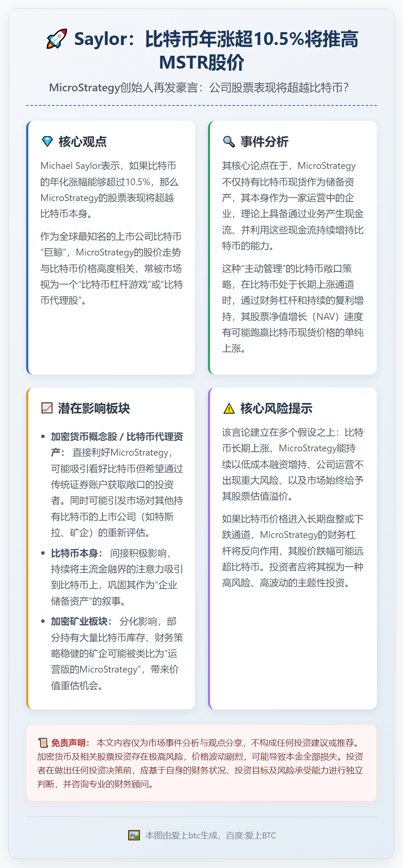Click the rocket emoji icon in title
Screen dimensions: 403x868
click(x=57, y=39)
